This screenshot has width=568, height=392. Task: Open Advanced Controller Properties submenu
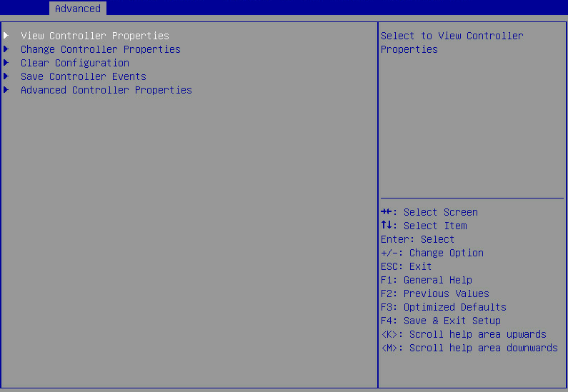tap(106, 90)
